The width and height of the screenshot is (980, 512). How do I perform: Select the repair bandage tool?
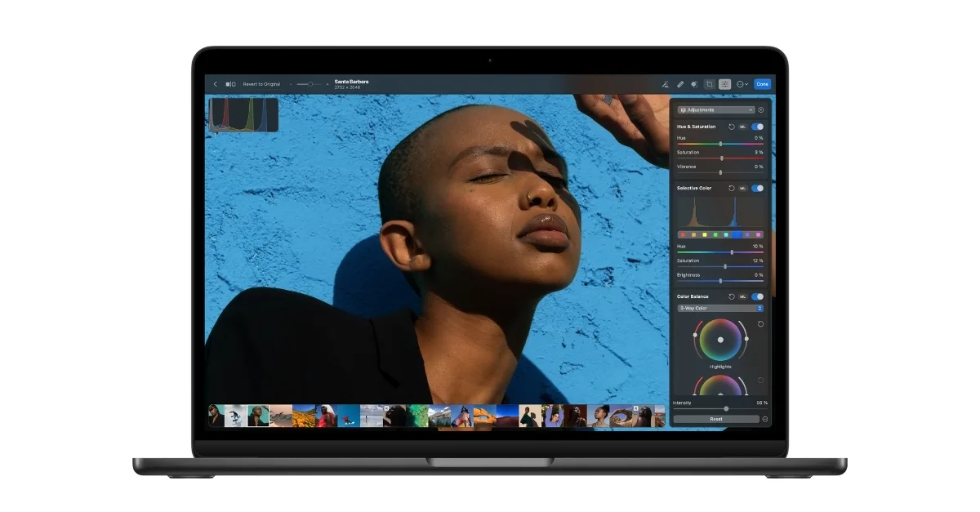[x=680, y=84]
